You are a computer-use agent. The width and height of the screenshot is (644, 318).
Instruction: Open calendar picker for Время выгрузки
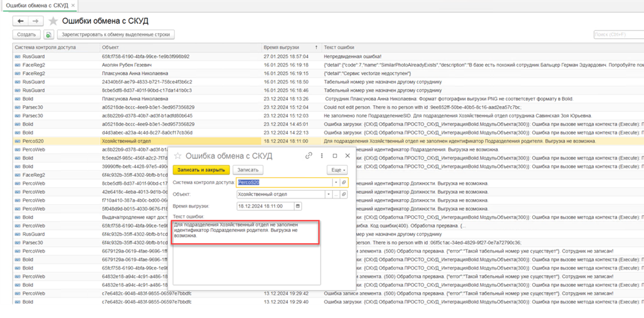click(x=298, y=206)
